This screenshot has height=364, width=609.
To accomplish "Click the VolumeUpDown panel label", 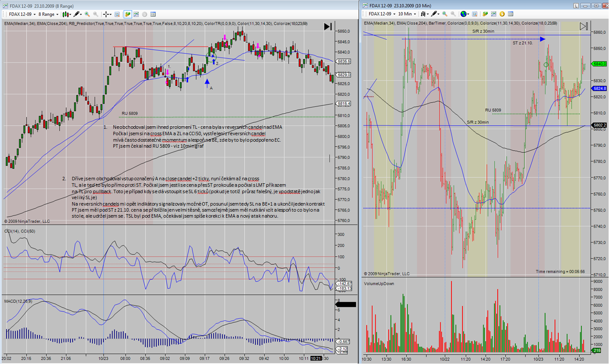I will (379, 284).
